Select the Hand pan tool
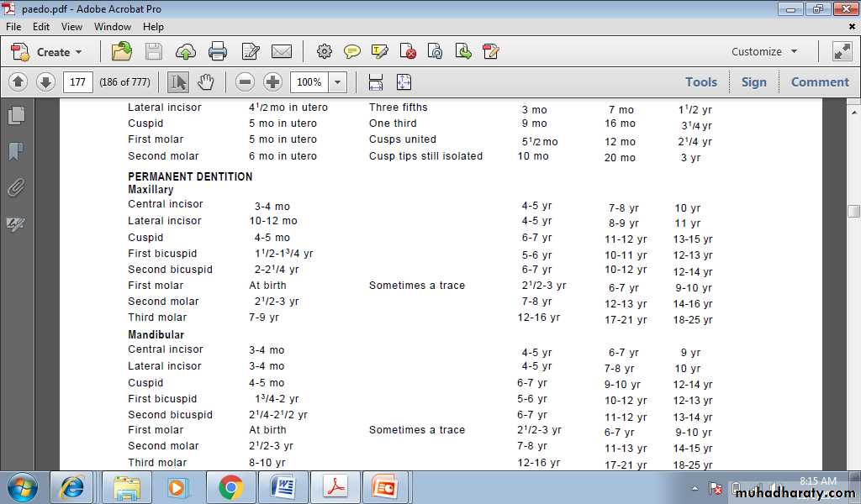Screen dimensions: 861x504 pos(206,82)
